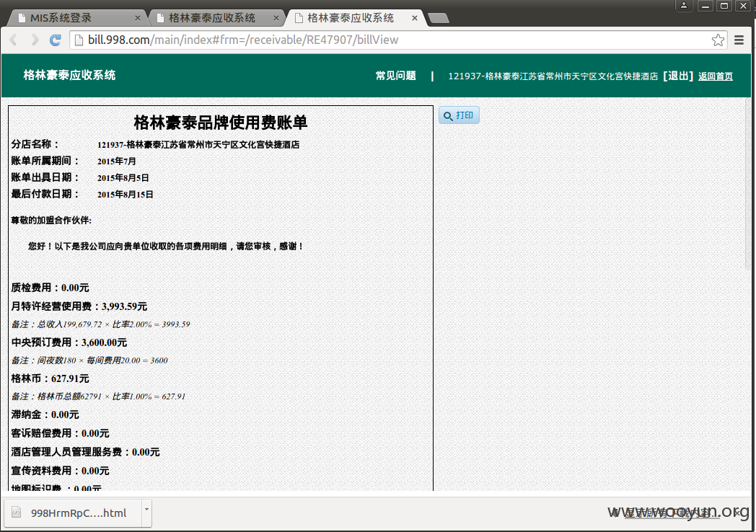Click the billing period value 2015年7月
This screenshot has height=532, width=756.
point(117,161)
